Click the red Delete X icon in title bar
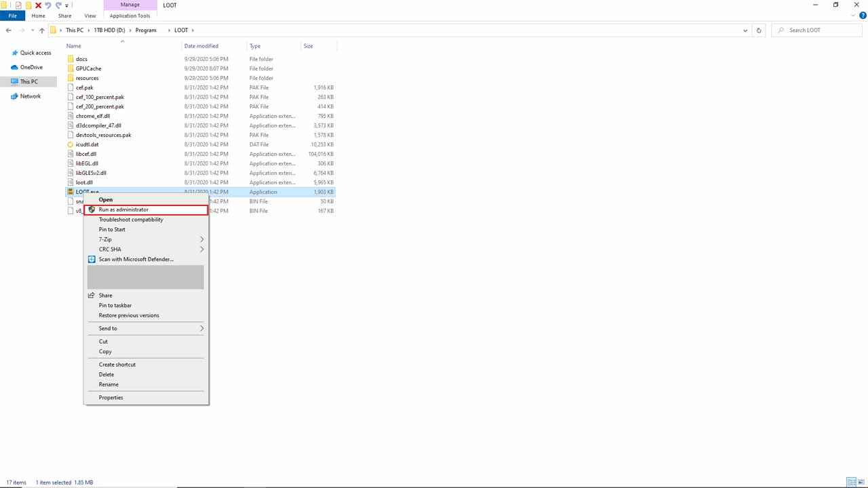This screenshot has height=488, width=868. pyautogui.click(x=38, y=5)
